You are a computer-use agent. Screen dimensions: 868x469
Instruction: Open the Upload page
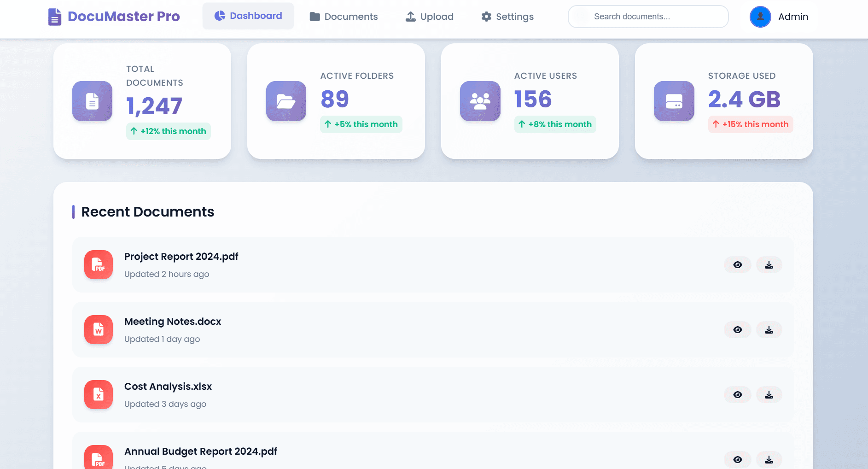[x=429, y=17]
